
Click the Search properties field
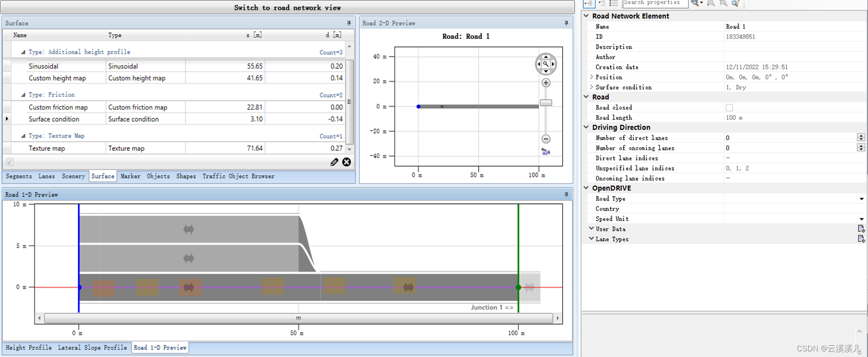point(655,3)
